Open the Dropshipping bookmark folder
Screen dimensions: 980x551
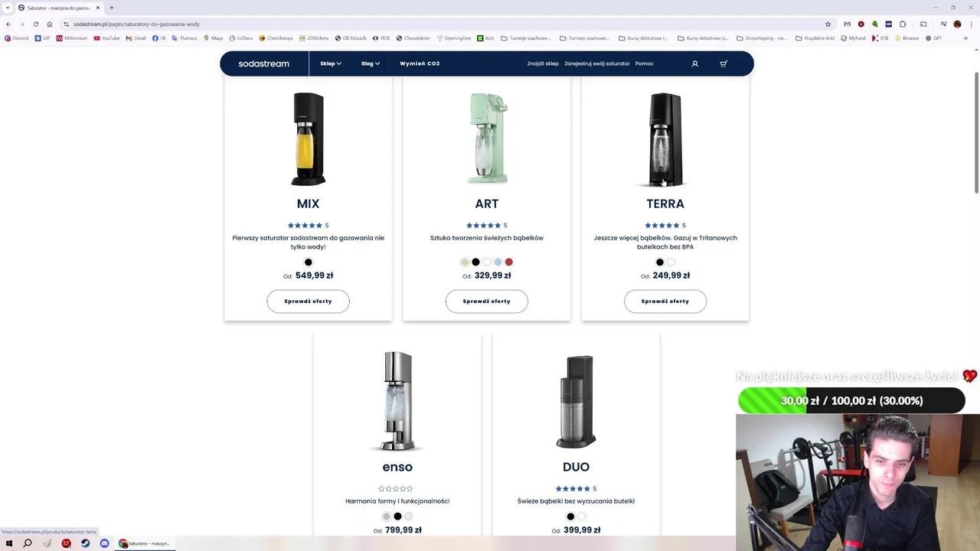(761, 38)
